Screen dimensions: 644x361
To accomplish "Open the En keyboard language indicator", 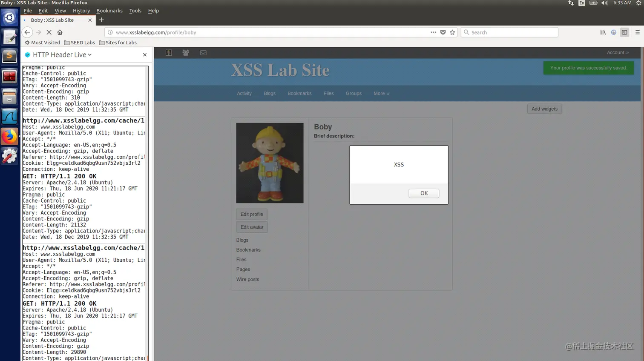I will pos(582,3).
